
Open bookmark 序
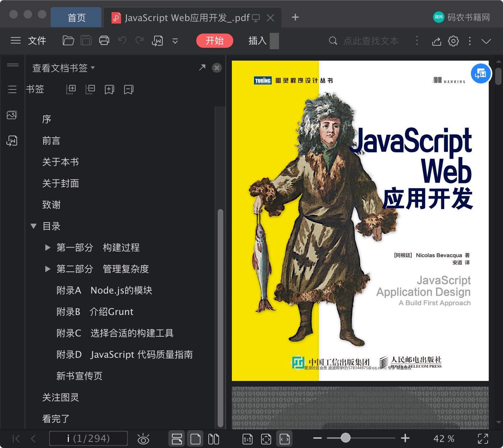[x=47, y=119]
